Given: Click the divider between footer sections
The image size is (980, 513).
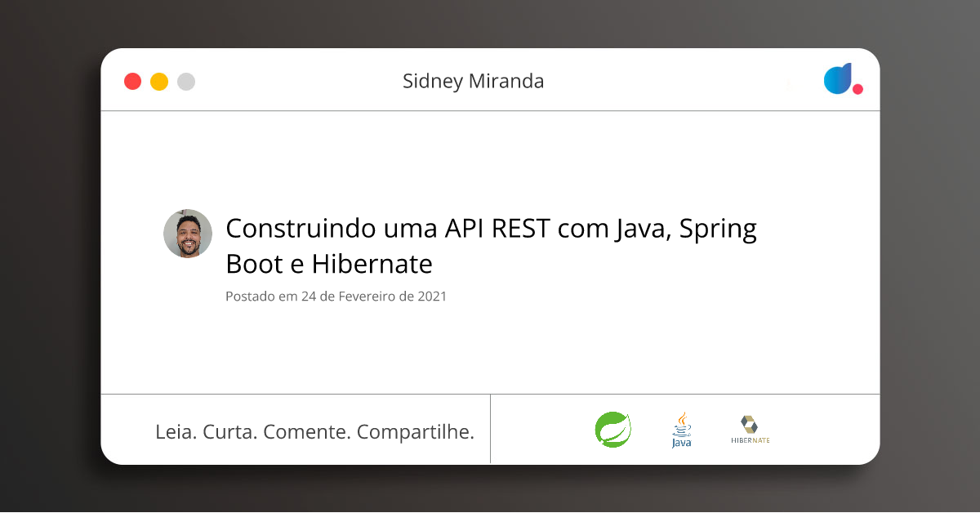Looking at the screenshot, I should tap(490, 429).
